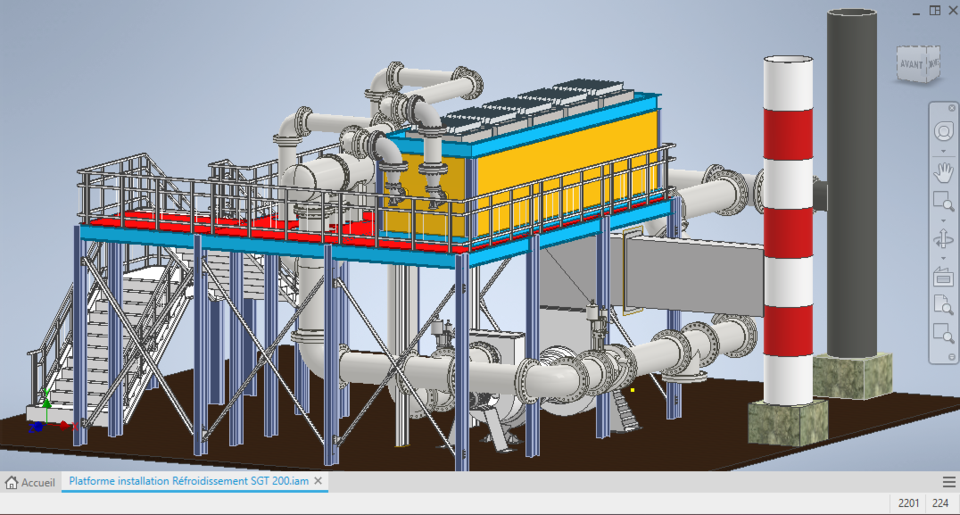Click the Home icon beside Accueil
Screen dimensions: 960x515
pyautogui.click(x=11, y=483)
